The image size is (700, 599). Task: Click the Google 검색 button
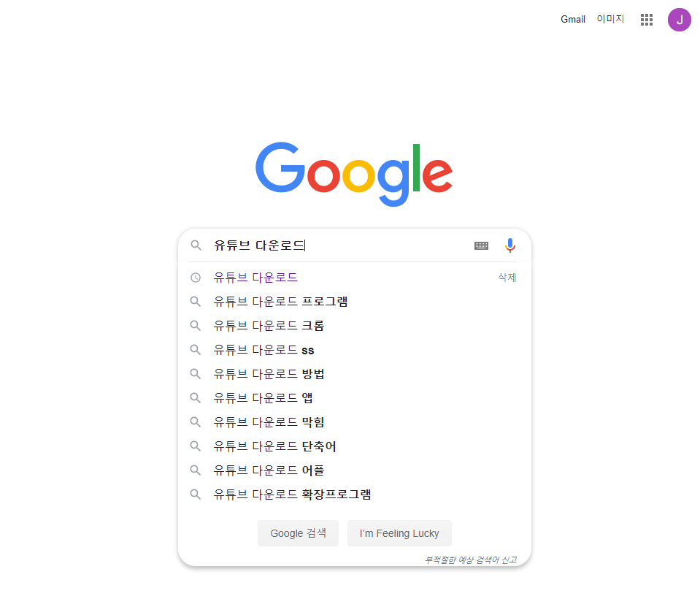pos(298,533)
